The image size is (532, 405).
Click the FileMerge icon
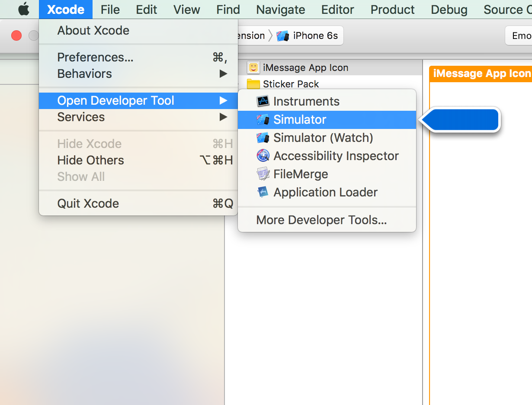(x=263, y=174)
